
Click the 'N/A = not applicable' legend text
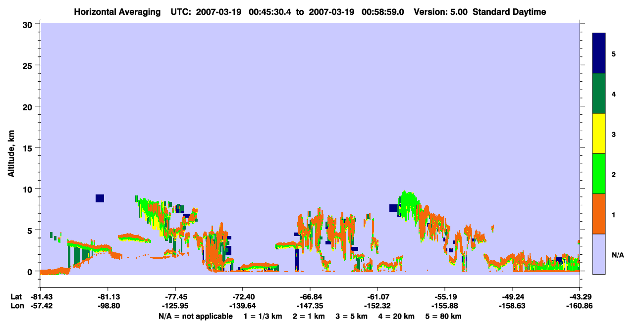(195, 316)
